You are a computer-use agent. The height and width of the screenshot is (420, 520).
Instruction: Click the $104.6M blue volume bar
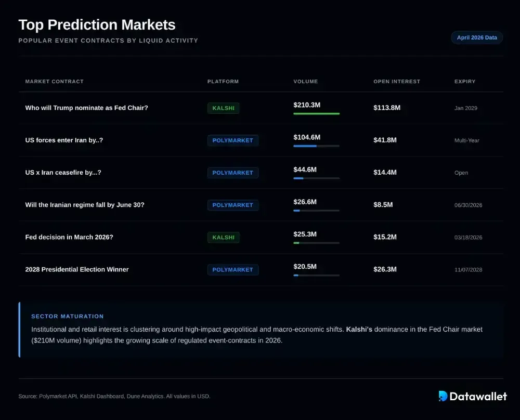point(305,146)
